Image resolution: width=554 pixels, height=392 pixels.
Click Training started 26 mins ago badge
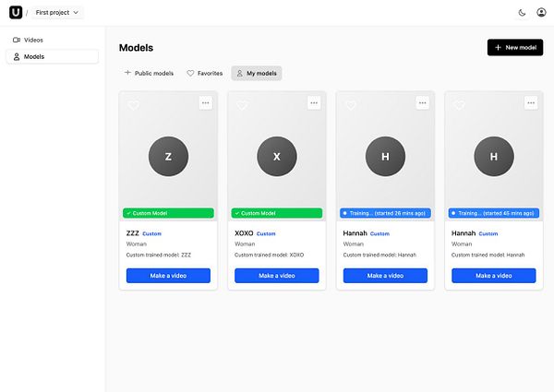(x=385, y=213)
